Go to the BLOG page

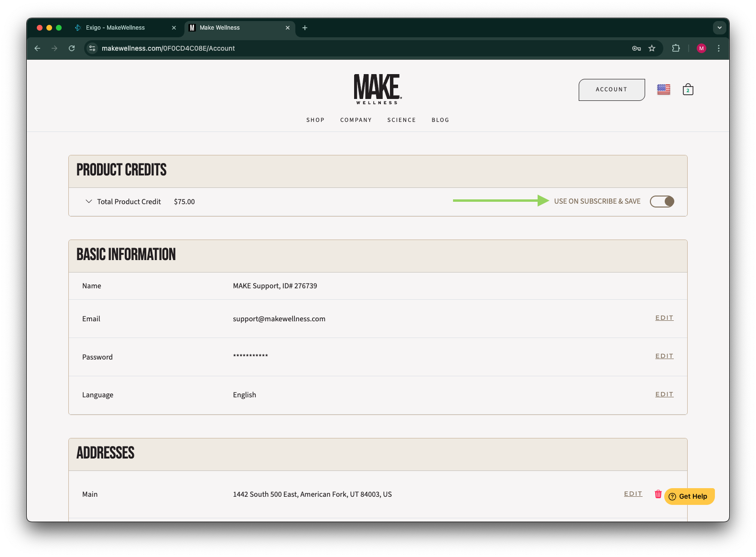pyautogui.click(x=440, y=120)
